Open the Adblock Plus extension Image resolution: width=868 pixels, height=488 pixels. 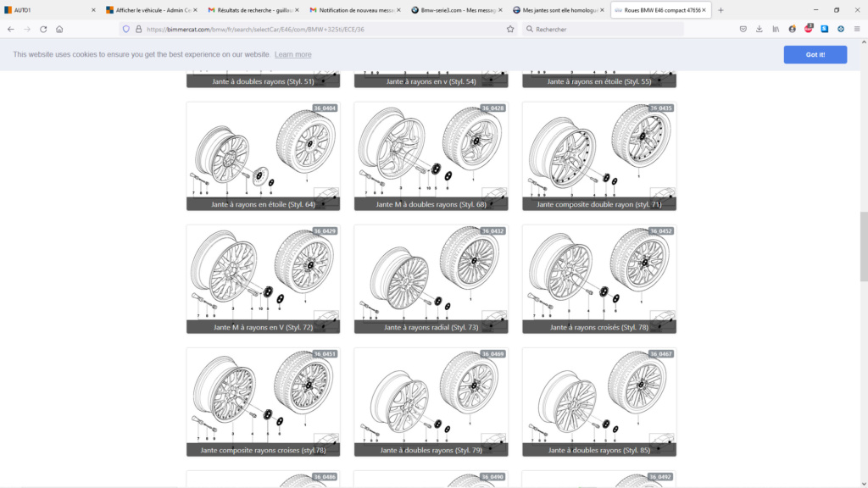(x=808, y=29)
